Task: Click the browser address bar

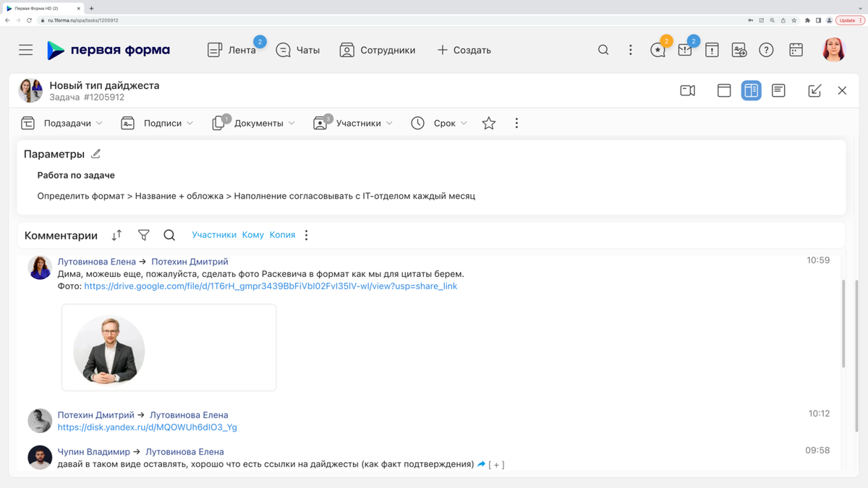Action: coord(391,20)
